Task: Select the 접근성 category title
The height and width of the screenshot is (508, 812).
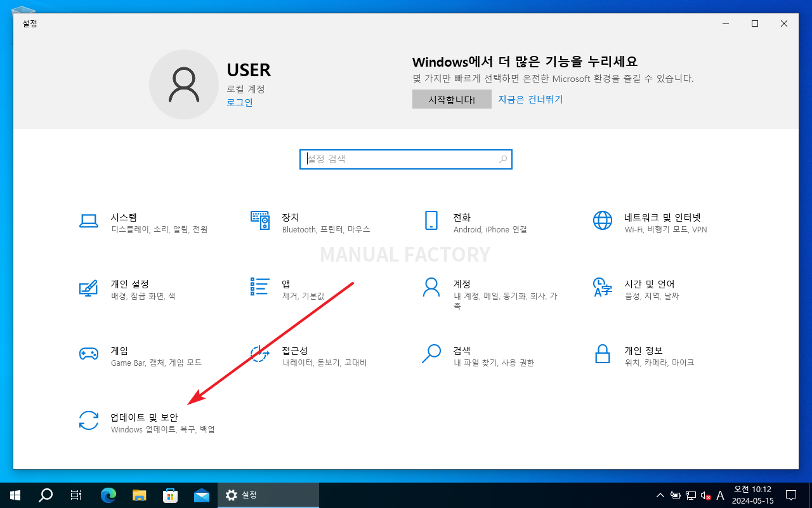Action: [x=295, y=351]
